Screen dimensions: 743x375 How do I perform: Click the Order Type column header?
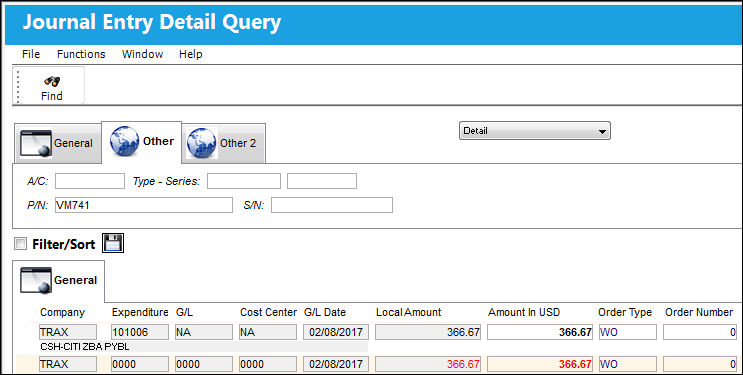coord(625,312)
